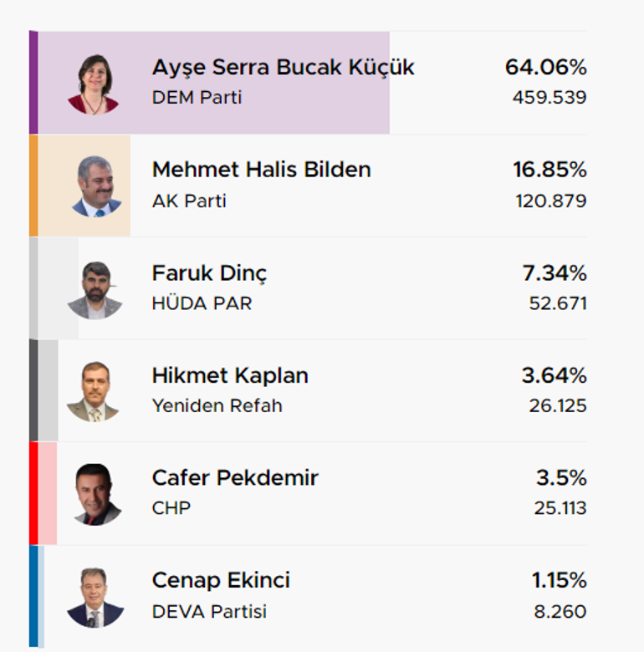644x652 pixels.
Task: Click the orange AK Parti color stripe
Action: point(33,186)
